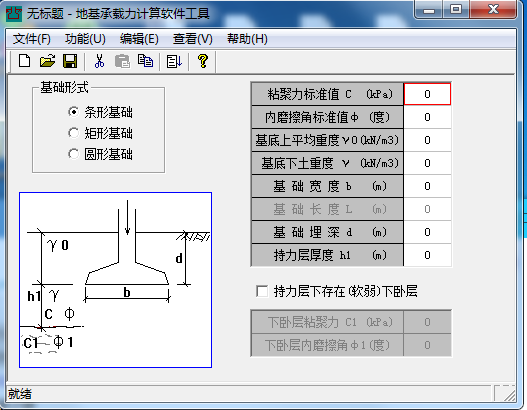Click the Copy toolbar icon
527x410 pixels.
145,61
